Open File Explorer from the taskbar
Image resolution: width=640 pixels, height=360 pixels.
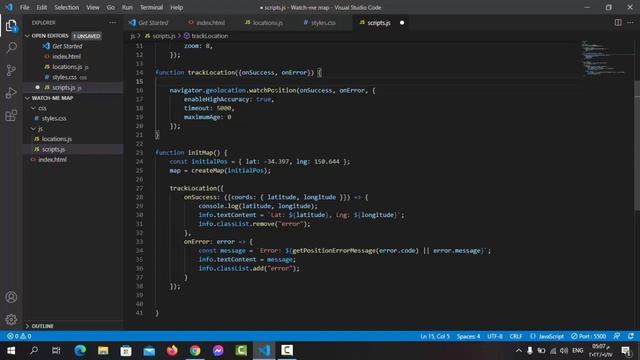click(103, 351)
